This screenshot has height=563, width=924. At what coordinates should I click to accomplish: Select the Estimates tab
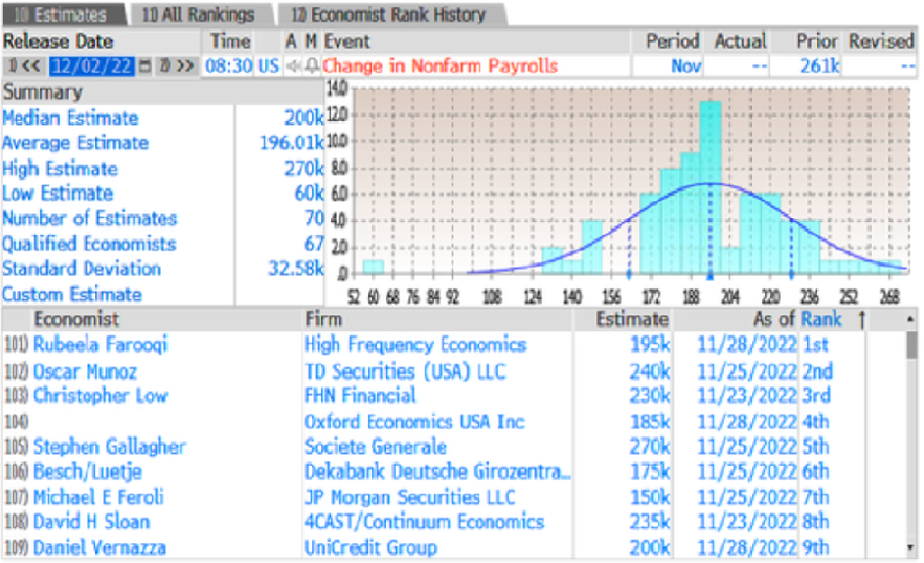pos(63,14)
